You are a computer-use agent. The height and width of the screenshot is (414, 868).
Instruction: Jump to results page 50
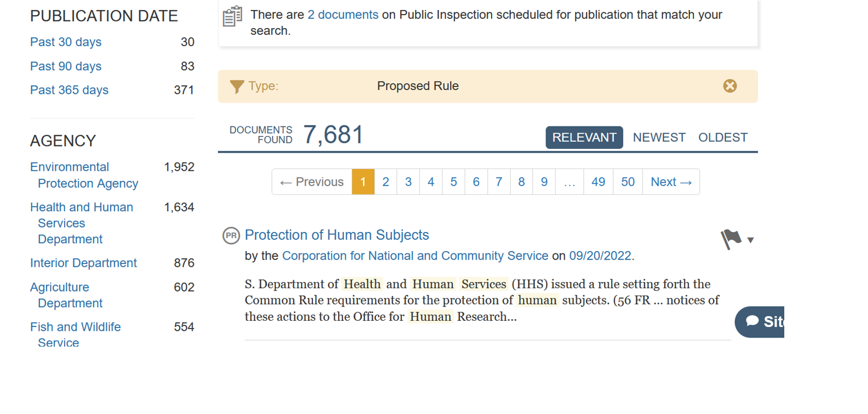(x=627, y=181)
